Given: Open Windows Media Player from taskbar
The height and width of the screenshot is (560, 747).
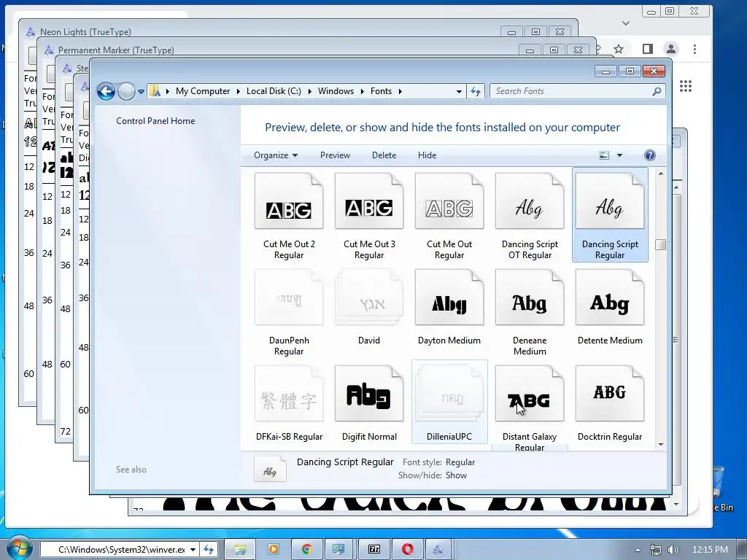Looking at the screenshot, I should point(274,550).
